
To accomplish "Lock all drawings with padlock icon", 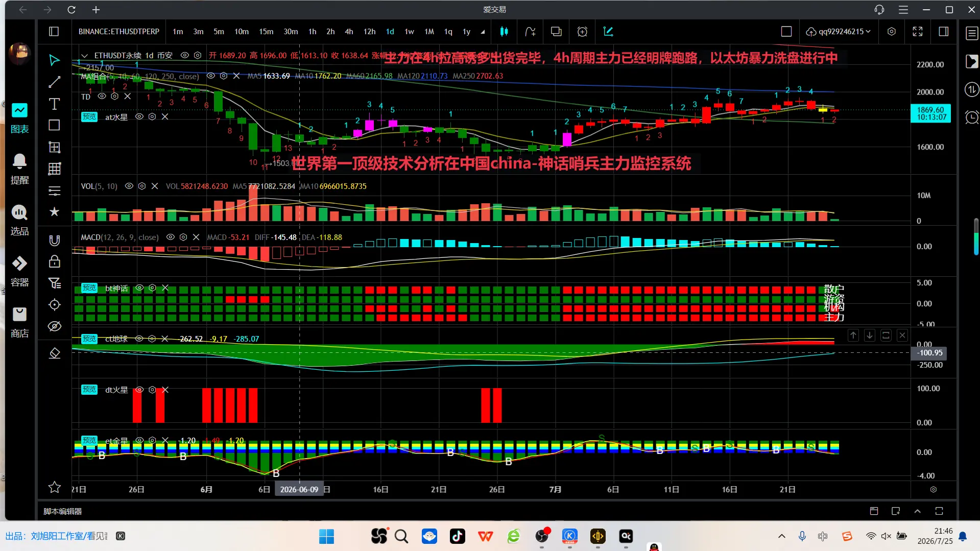I will coord(54,261).
